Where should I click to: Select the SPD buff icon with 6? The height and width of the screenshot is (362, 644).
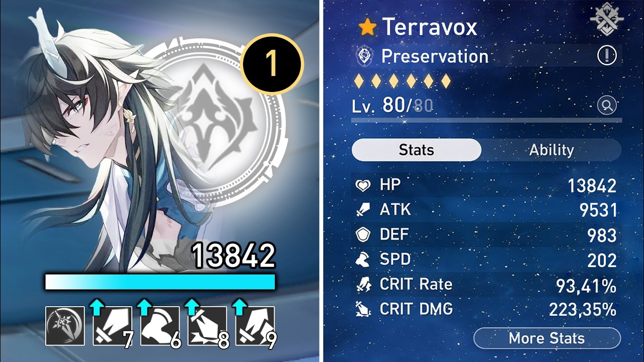(x=160, y=326)
